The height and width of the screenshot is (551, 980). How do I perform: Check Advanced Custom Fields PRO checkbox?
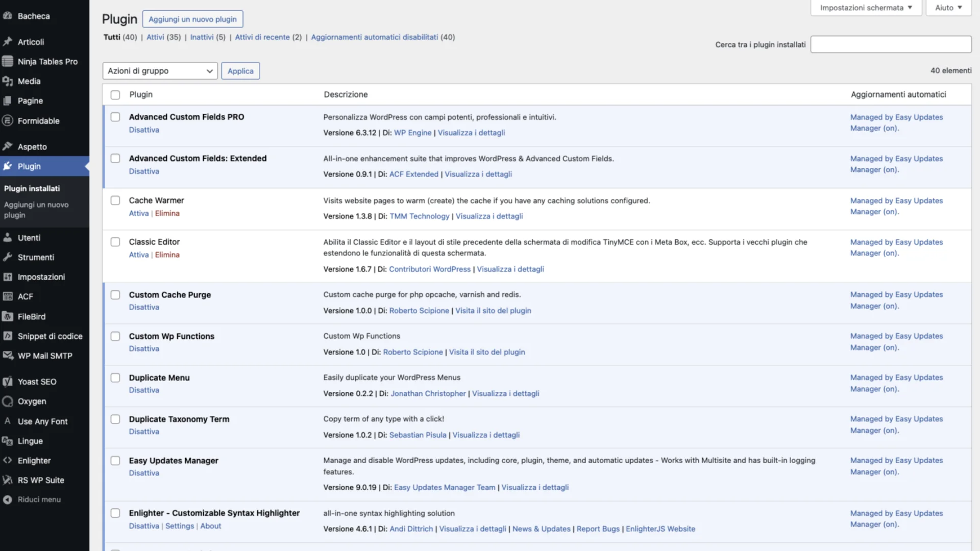[x=115, y=117]
